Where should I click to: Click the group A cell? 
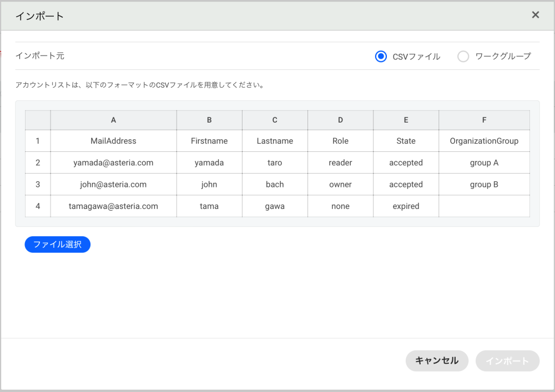coord(484,162)
